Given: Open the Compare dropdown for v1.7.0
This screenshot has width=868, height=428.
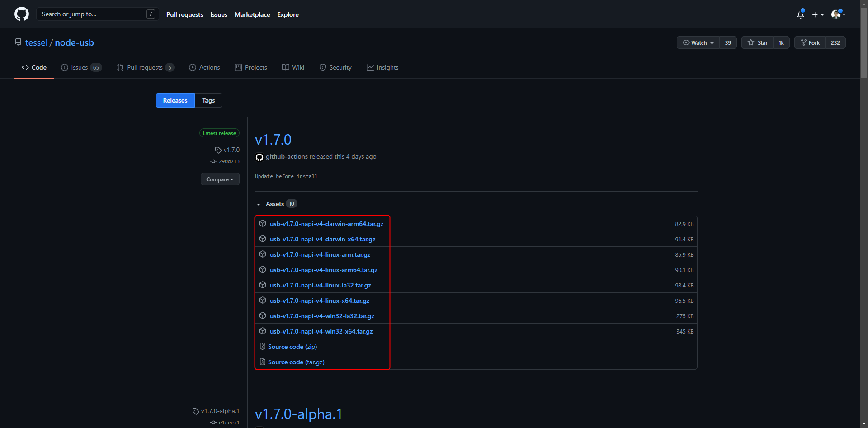Looking at the screenshot, I should (220, 179).
